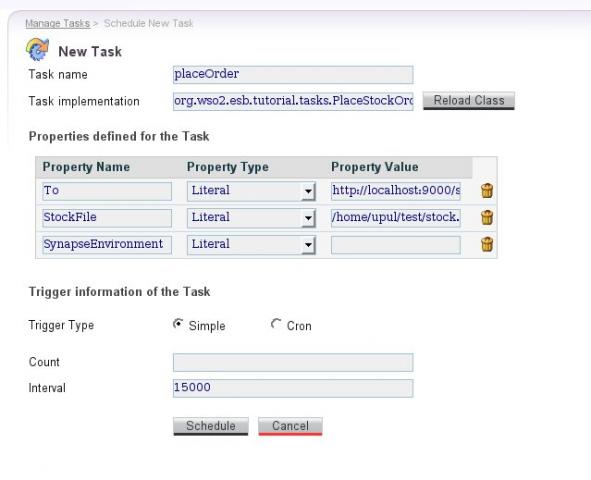This screenshot has width=591, height=480.
Task: Click empty SynapseEnvironment property value field
Action: coord(396,245)
